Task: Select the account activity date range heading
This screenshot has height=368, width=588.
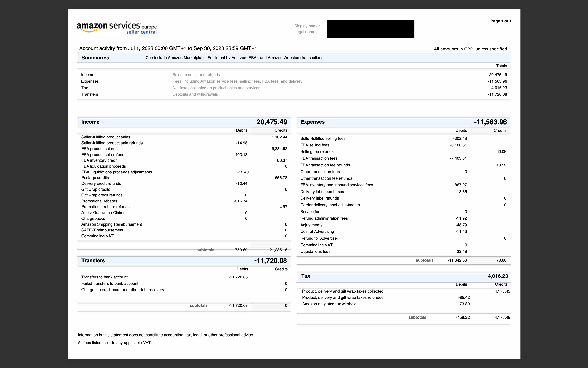Action: 168,48
